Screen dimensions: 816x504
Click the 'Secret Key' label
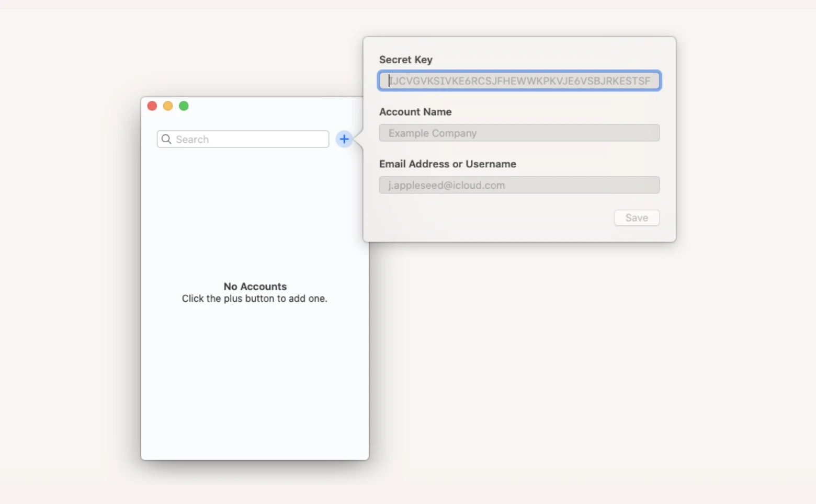click(406, 60)
